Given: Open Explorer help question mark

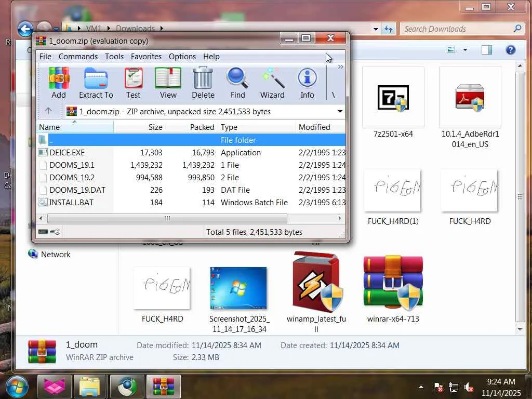Looking at the screenshot, I should (x=510, y=50).
